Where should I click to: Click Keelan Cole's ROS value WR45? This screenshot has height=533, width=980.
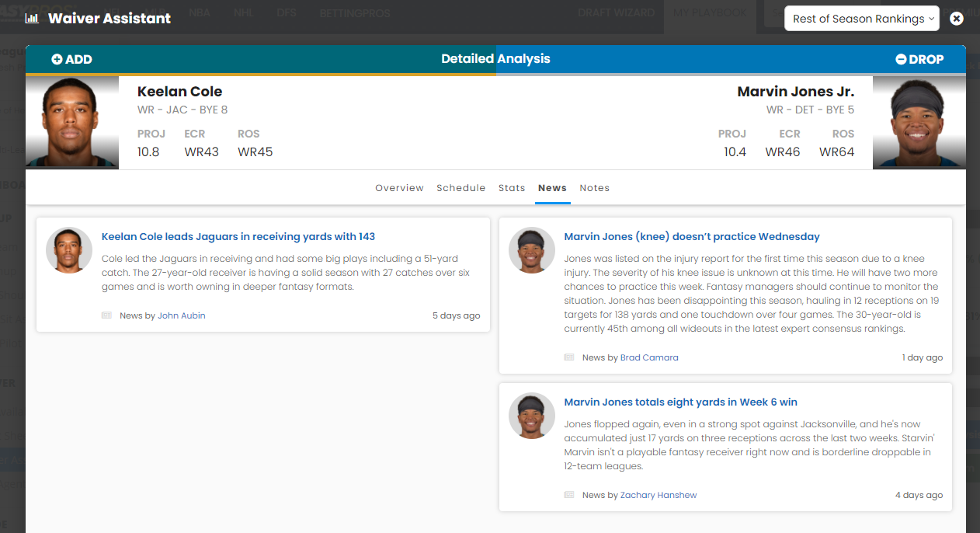click(x=255, y=152)
